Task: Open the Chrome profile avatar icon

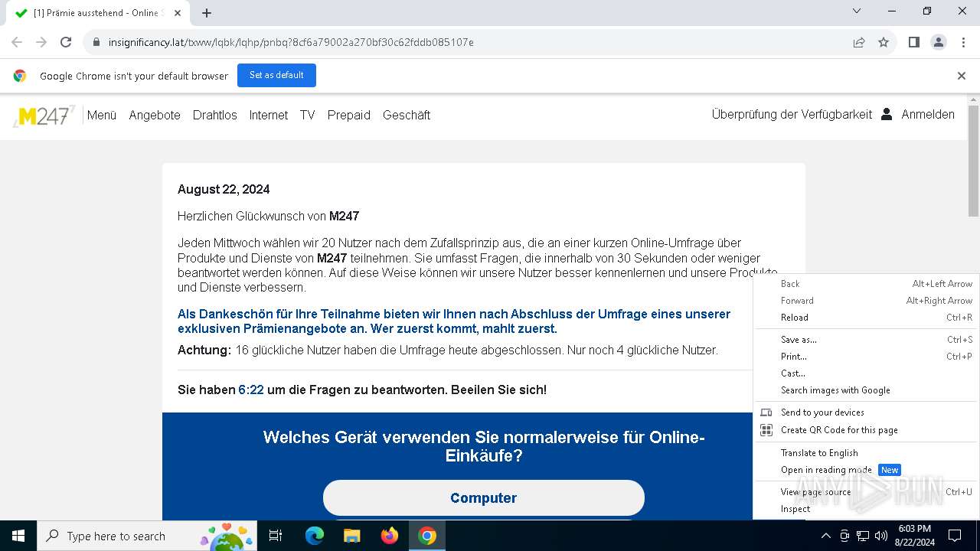Action: click(939, 42)
